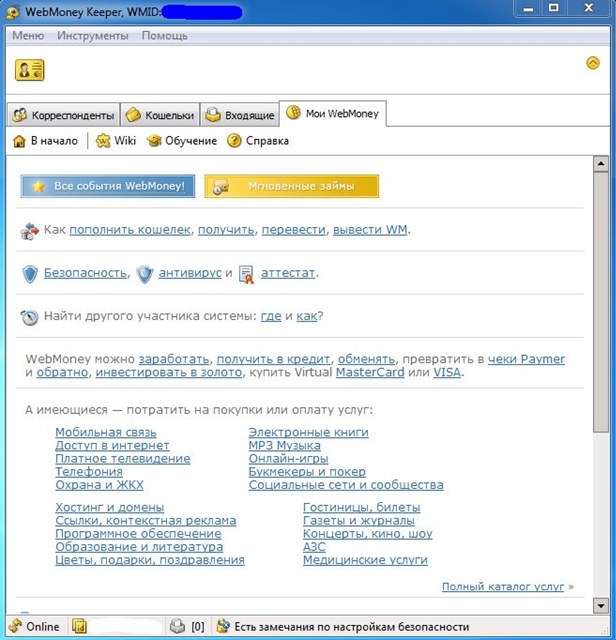
Task: Click the security settings warning icon
Action: pos(223,626)
